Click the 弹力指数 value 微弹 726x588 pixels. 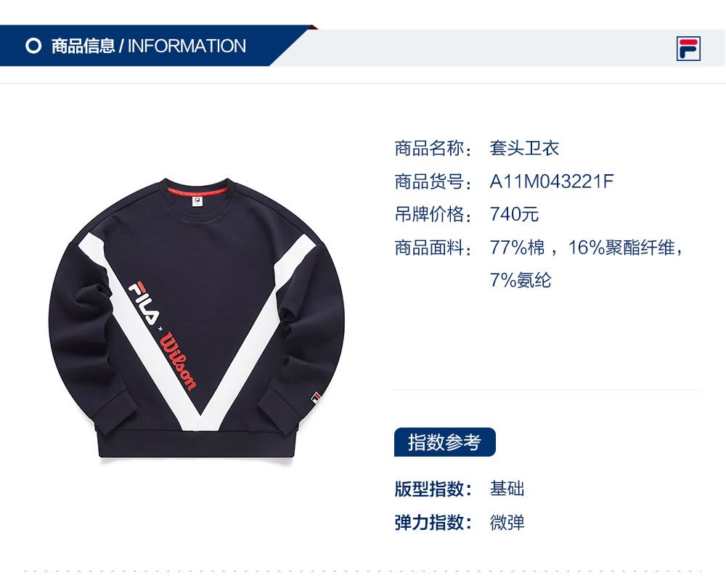pyautogui.click(x=507, y=523)
